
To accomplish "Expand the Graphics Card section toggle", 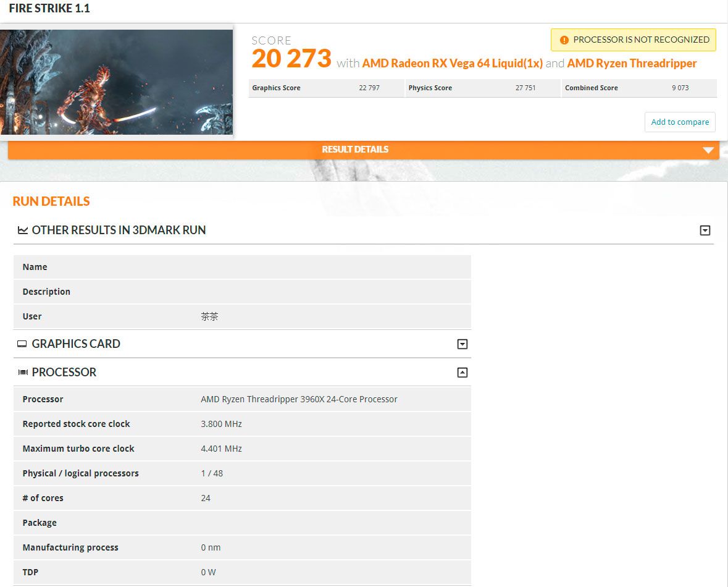I will point(462,344).
